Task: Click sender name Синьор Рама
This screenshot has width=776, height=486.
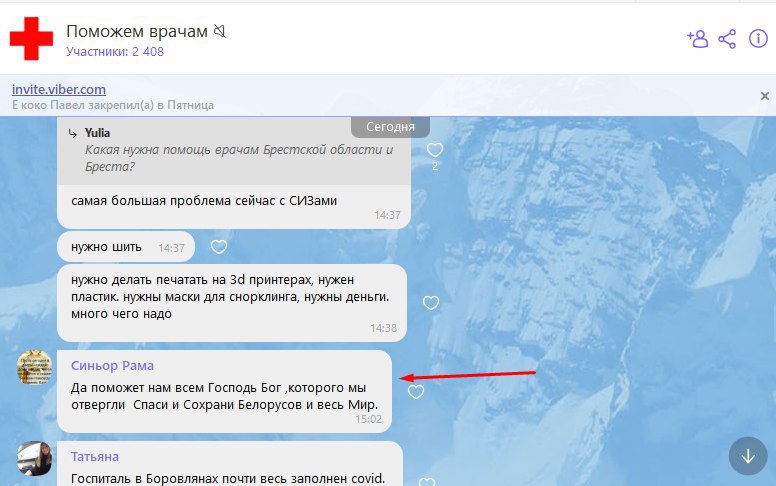Action: (112, 366)
